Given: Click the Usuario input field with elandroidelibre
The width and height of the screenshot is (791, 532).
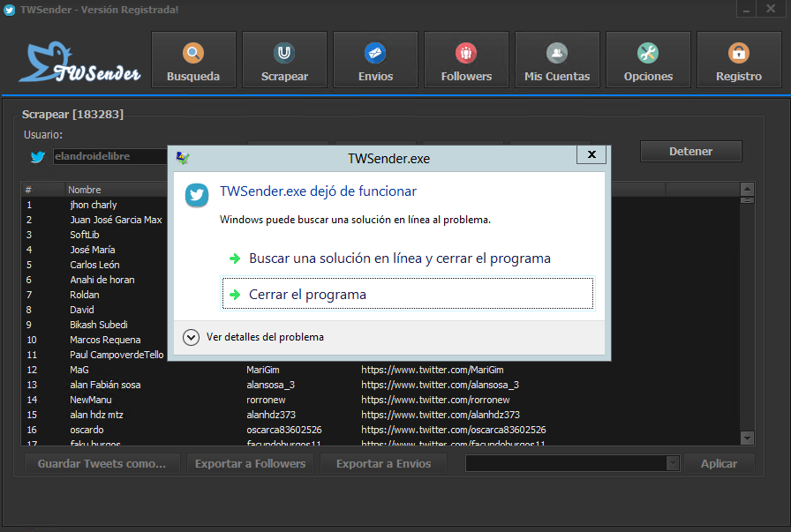Looking at the screenshot, I should [110, 156].
